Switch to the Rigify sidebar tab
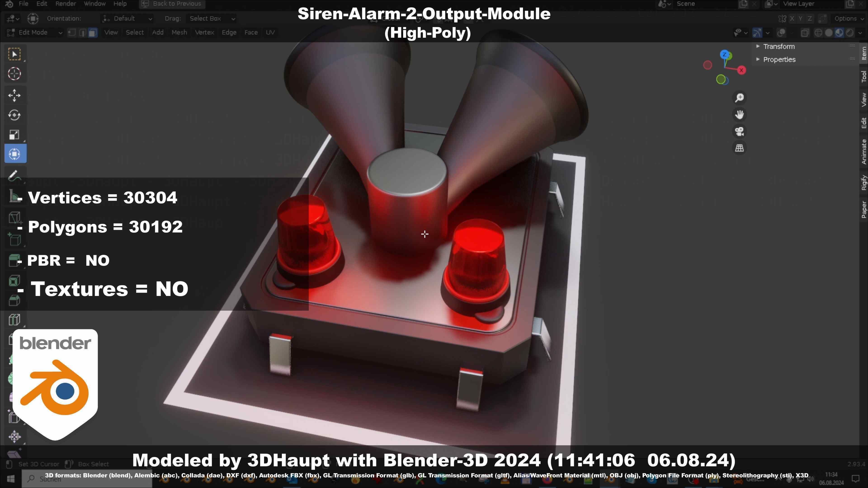 pos(864,183)
